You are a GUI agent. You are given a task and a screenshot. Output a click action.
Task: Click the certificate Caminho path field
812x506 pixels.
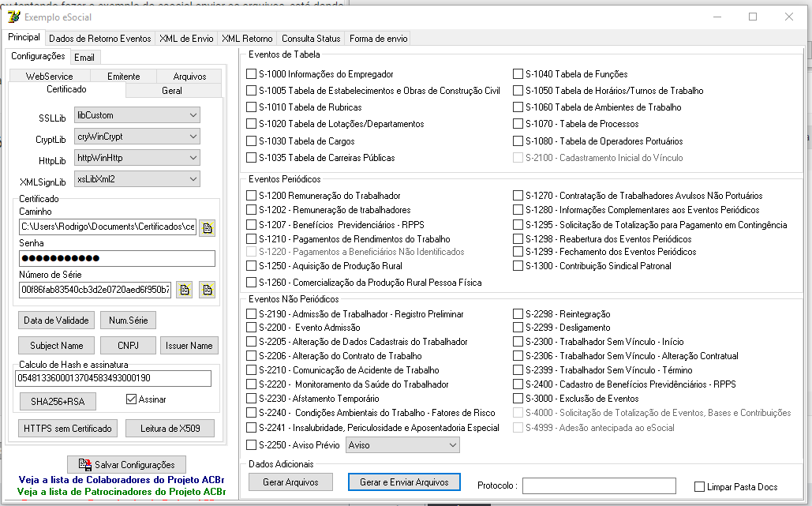click(x=107, y=227)
